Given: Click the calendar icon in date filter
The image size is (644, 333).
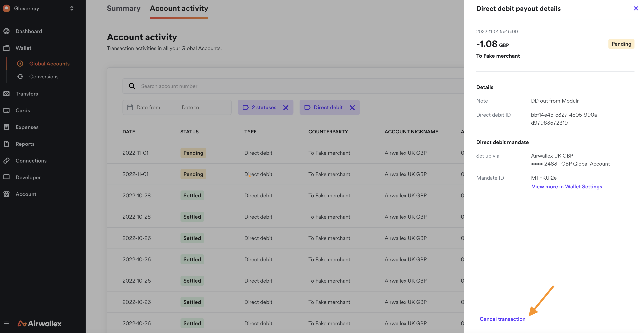Looking at the screenshot, I should coord(130,107).
